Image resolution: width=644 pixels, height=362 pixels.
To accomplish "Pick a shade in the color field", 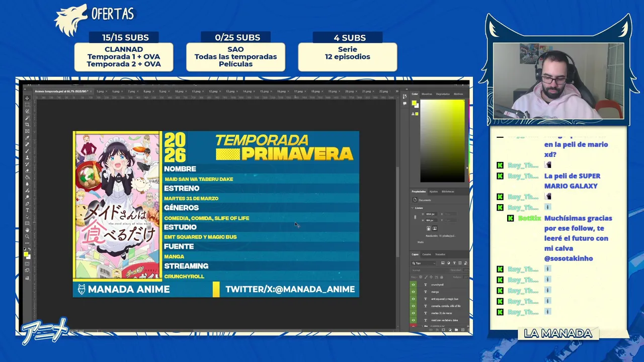I will (443, 141).
